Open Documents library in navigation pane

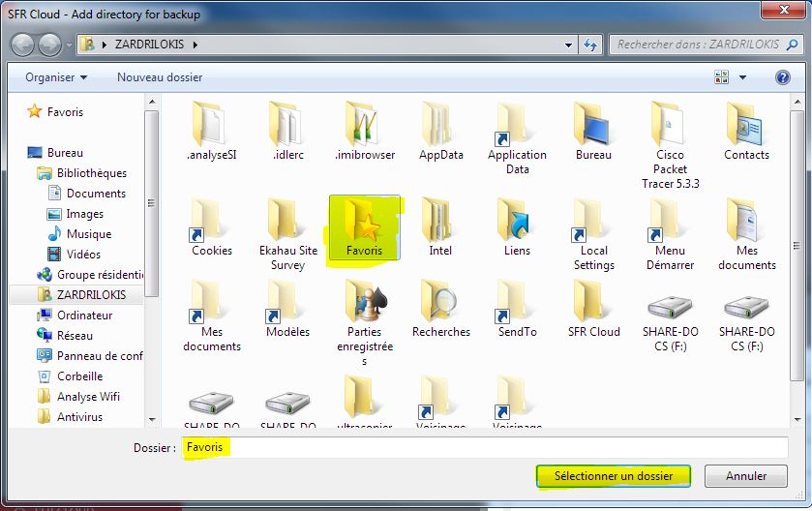(87, 194)
